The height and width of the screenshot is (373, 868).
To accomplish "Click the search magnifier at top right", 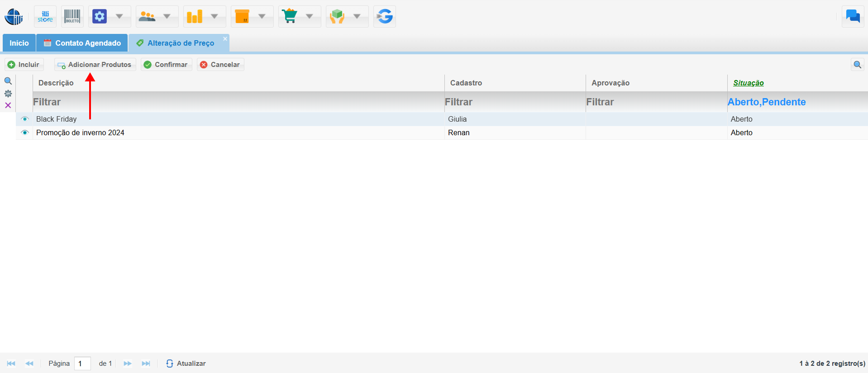I will coord(857,65).
